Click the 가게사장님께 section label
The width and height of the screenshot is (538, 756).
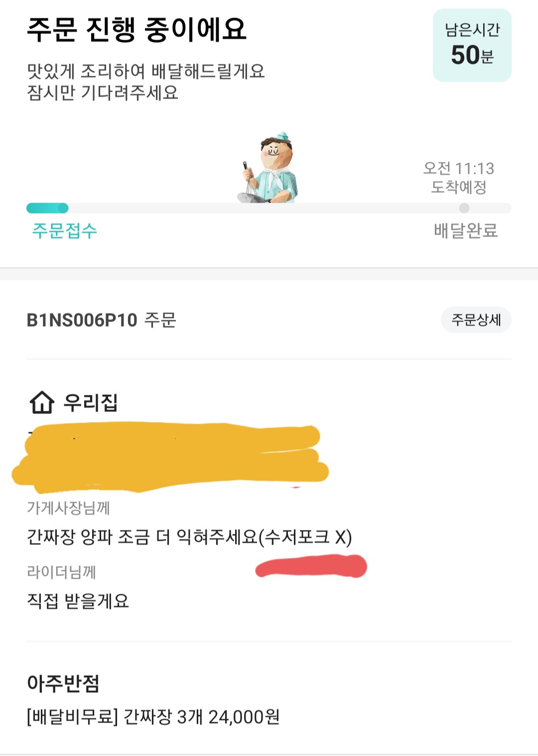(x=68, y=508)
